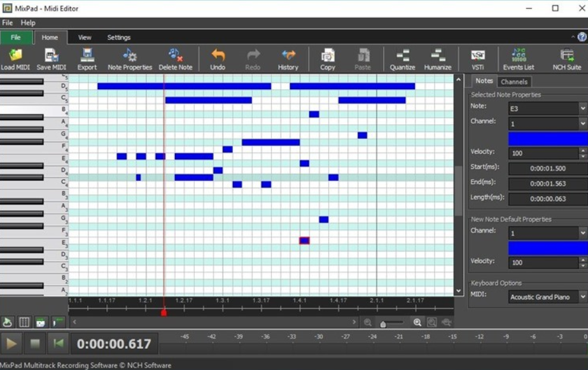Click the Save MIDI icon

pyautogui.click(x=50, y=59)
